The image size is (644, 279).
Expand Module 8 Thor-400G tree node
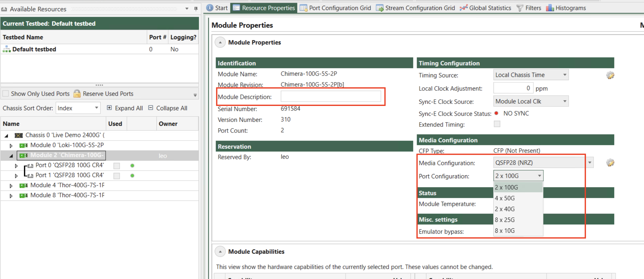tap(11, 196)
